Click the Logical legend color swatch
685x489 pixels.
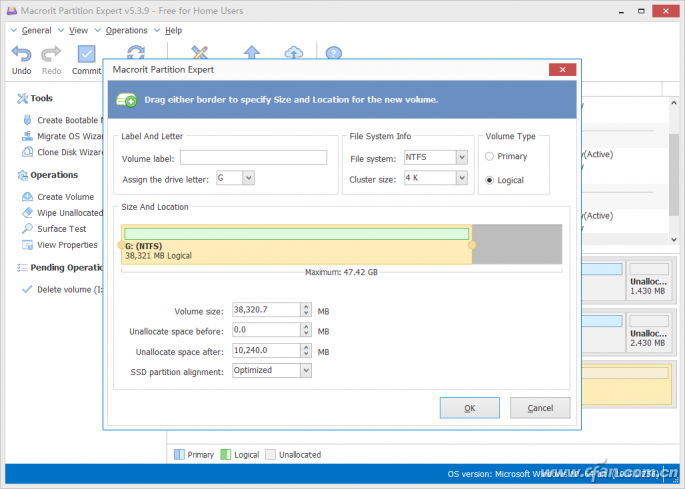(226, 454)
